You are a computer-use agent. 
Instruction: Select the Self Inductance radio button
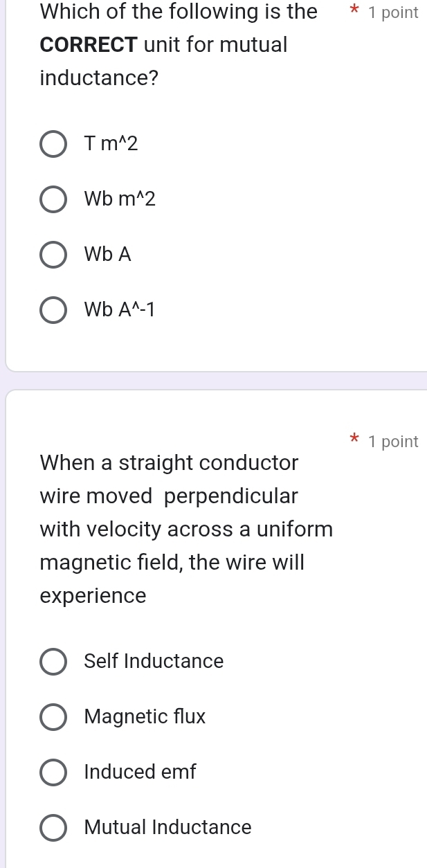coord(53,661)
